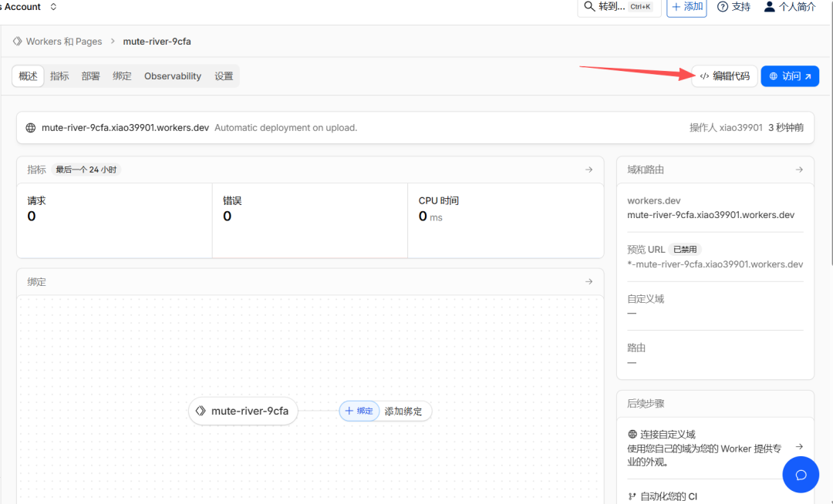The height and width of the screenshot is (504, 833).
Task: Click the branch icon by 自动化您的 CI
Action: (632, 496)
